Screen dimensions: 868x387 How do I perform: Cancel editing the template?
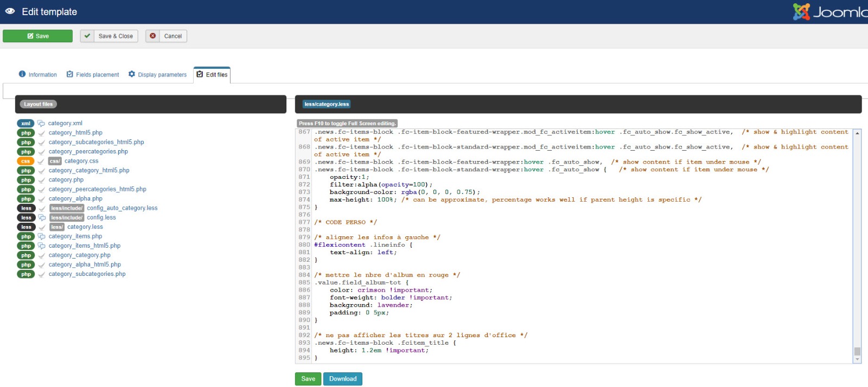166,36
